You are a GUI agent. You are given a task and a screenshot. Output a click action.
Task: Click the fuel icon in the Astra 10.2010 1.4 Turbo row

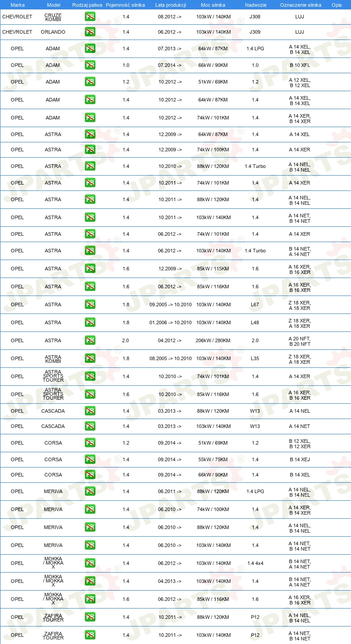(90, 166)
